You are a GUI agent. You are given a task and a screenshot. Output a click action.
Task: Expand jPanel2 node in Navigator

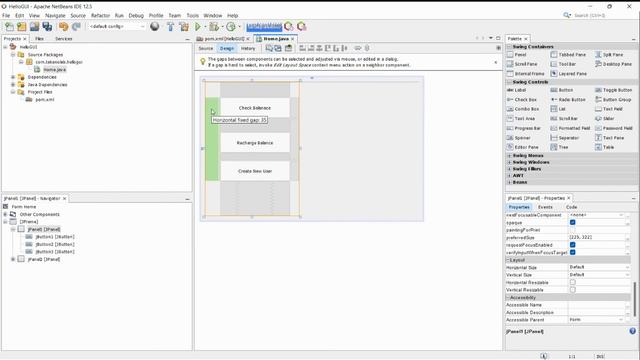point(13,259)
